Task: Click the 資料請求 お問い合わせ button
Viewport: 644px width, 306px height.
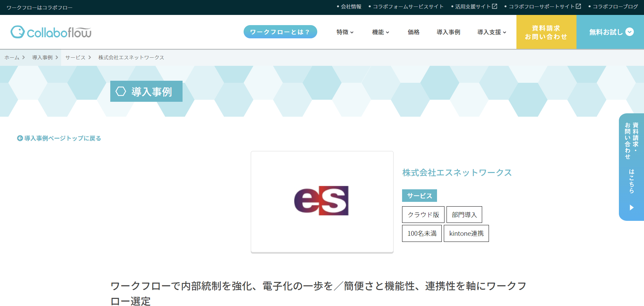Action: (x=546, y=32)
